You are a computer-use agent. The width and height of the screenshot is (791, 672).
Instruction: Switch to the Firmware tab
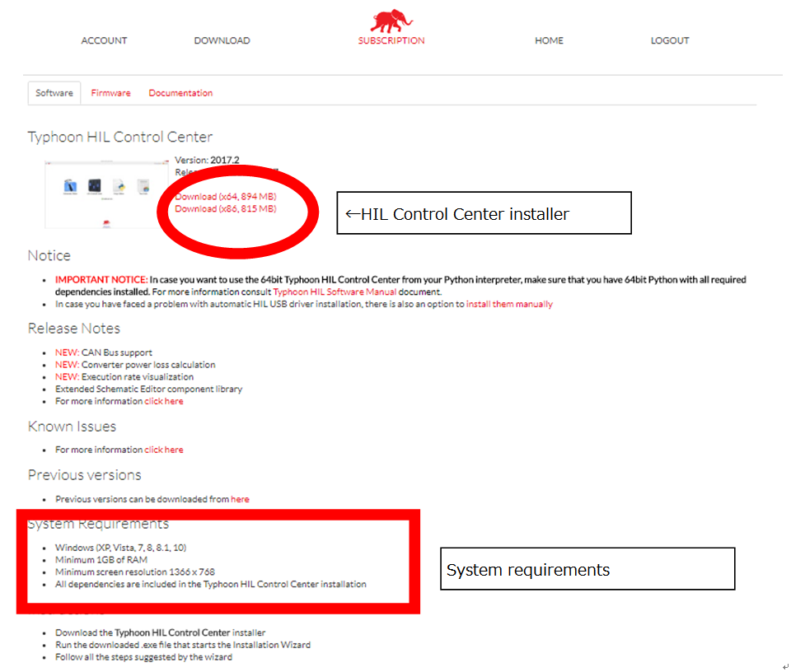coord(110,93)
